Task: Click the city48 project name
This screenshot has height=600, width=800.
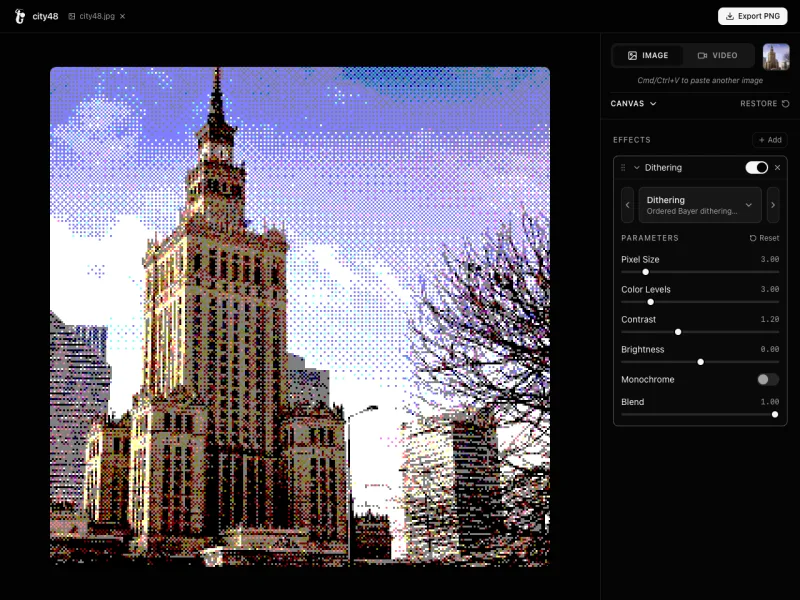Action: click(45, 16)
